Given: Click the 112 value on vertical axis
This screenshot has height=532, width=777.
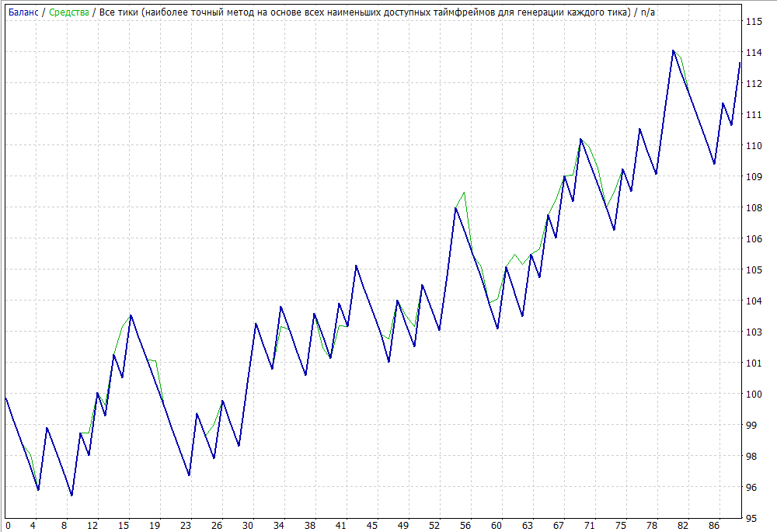Looking at the screenshot, I should (753, 83).
